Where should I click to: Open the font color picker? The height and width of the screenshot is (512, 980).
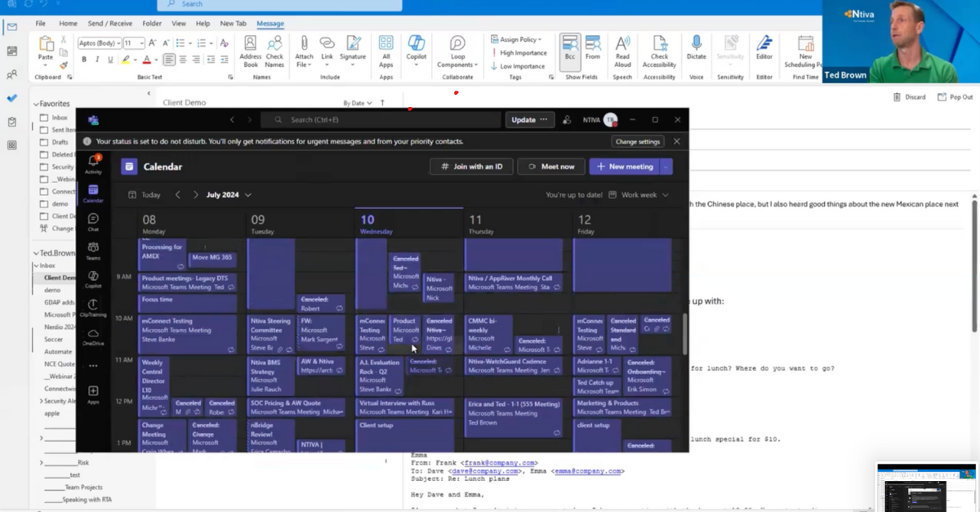pyautogui.click(x=147, y=60)
